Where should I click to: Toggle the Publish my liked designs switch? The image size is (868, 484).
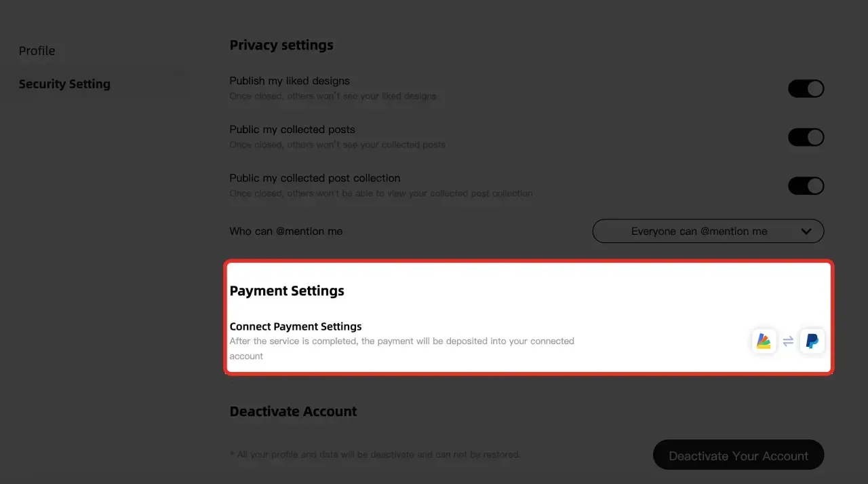(806, 89)
